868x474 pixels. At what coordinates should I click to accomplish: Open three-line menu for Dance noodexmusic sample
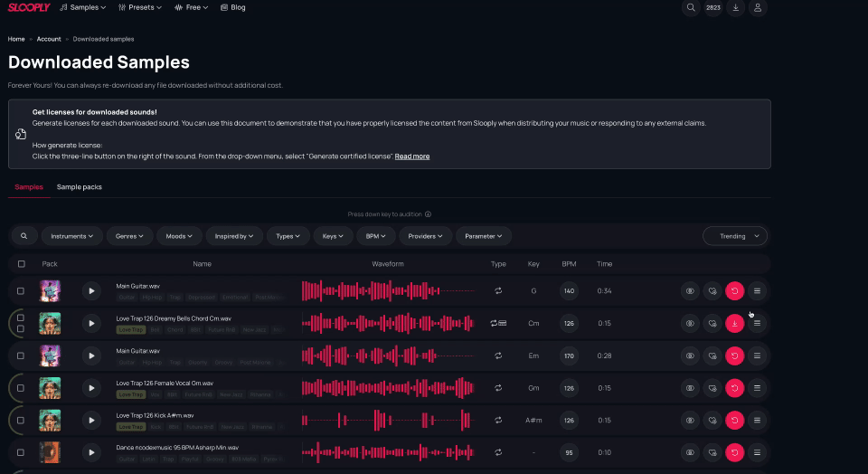tap(757, 452)
